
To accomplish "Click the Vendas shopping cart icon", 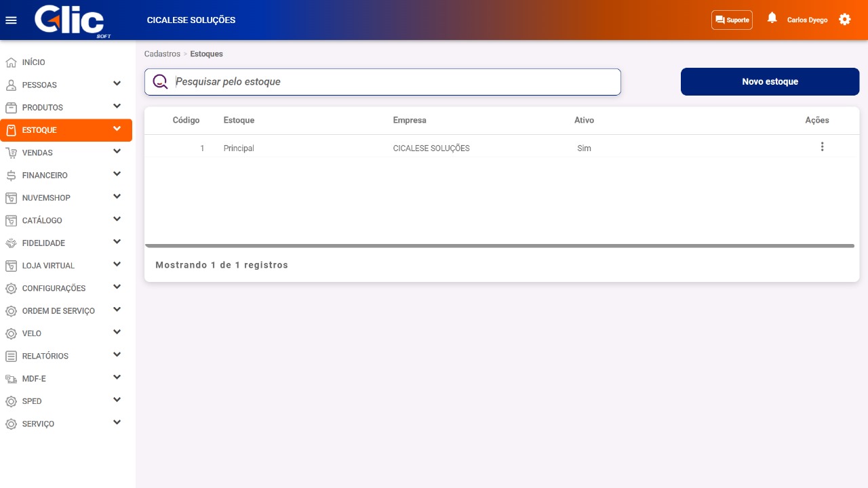I will pyautogui.click(x=11, y=153).
